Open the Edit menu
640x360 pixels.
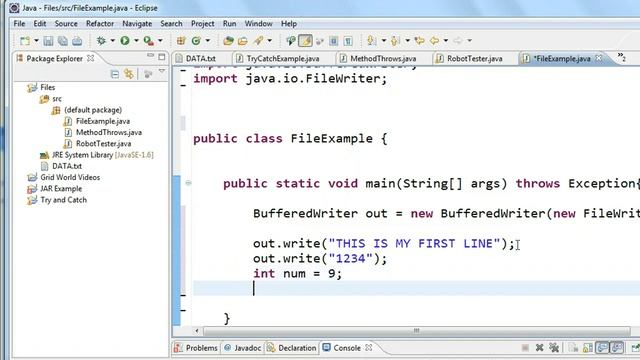[40, 24]
